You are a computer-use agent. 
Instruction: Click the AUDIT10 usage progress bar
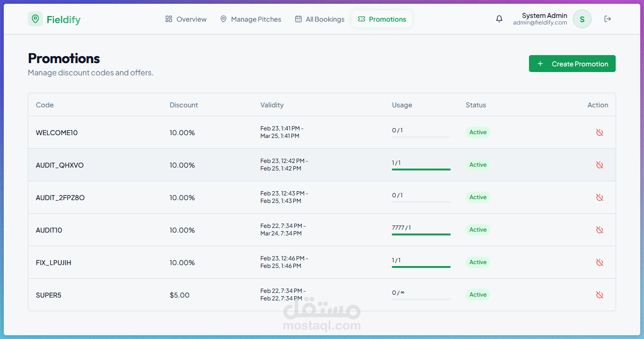click(421, 234)
